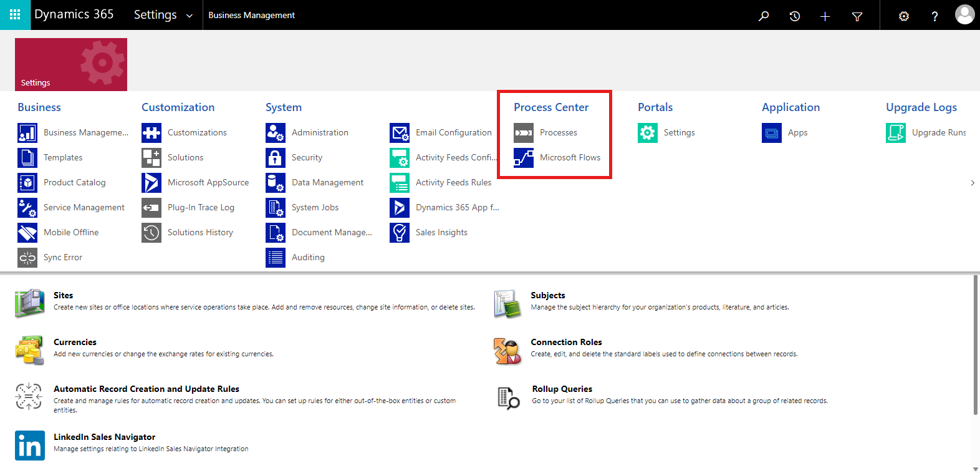
Task: Click the LinkedIn logo icon
Action: 30,446
